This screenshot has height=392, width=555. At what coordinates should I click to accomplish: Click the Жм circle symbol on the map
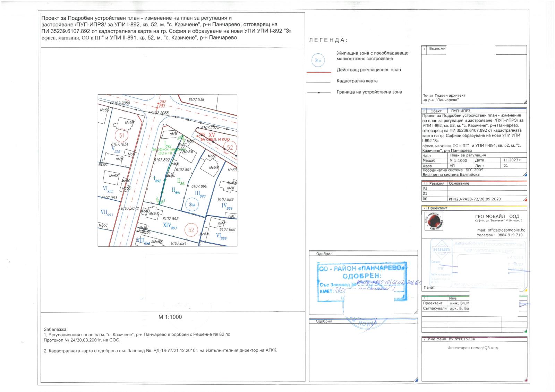pyautogui.click(x=191, y=205)
